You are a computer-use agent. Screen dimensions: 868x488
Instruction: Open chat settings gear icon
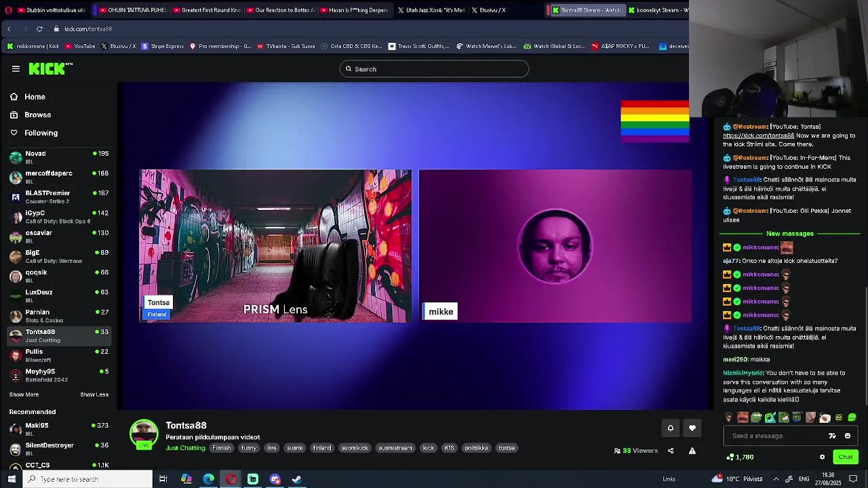pos(822,457)
